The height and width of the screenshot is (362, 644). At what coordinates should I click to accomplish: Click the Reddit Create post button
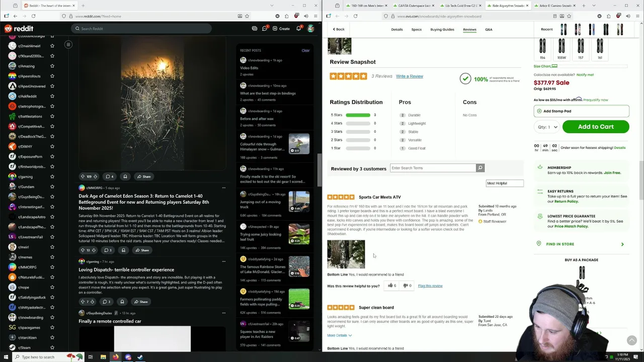coord(281,29)
